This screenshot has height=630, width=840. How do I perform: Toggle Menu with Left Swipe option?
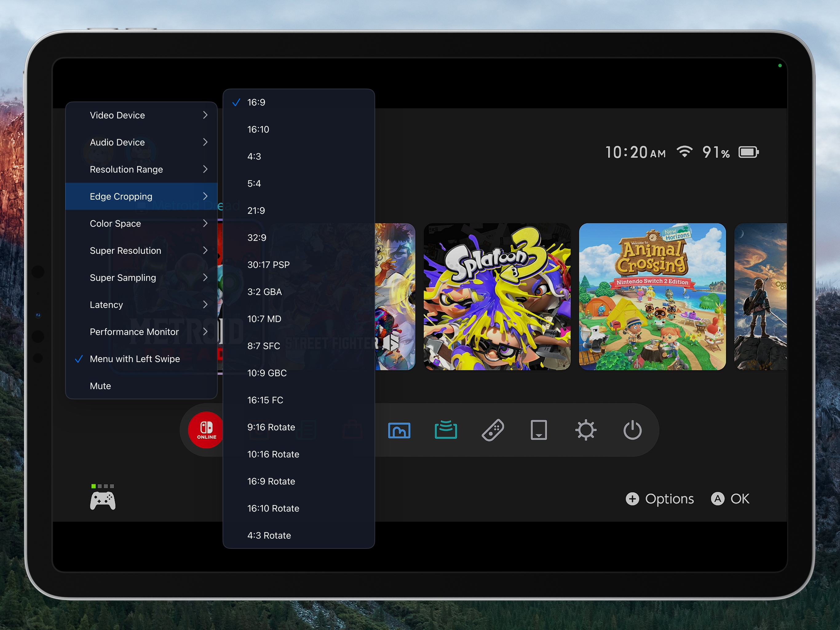pyautogui.click(x=141, y=359)
